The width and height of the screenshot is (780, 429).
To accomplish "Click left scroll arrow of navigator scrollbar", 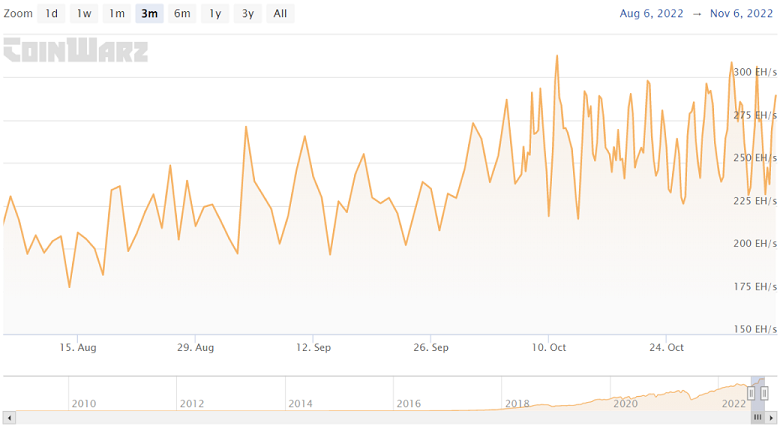I will [x=9, y=416].
